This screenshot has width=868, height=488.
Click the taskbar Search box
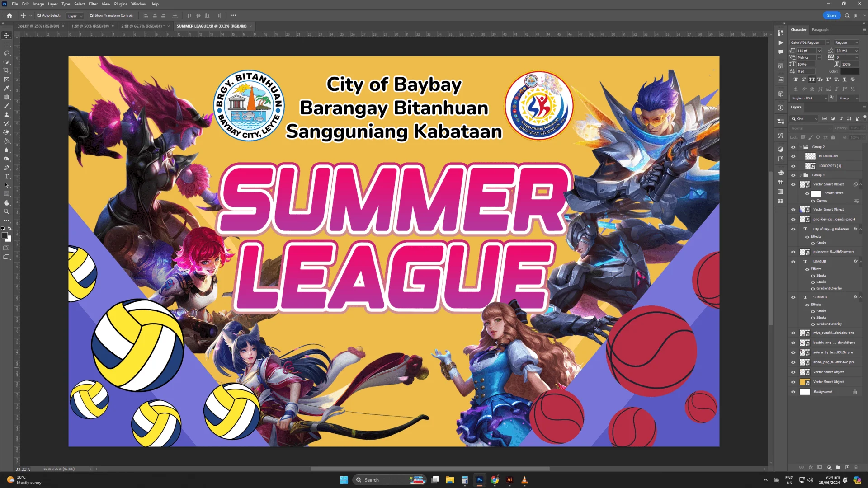click(x=389, y=480)
